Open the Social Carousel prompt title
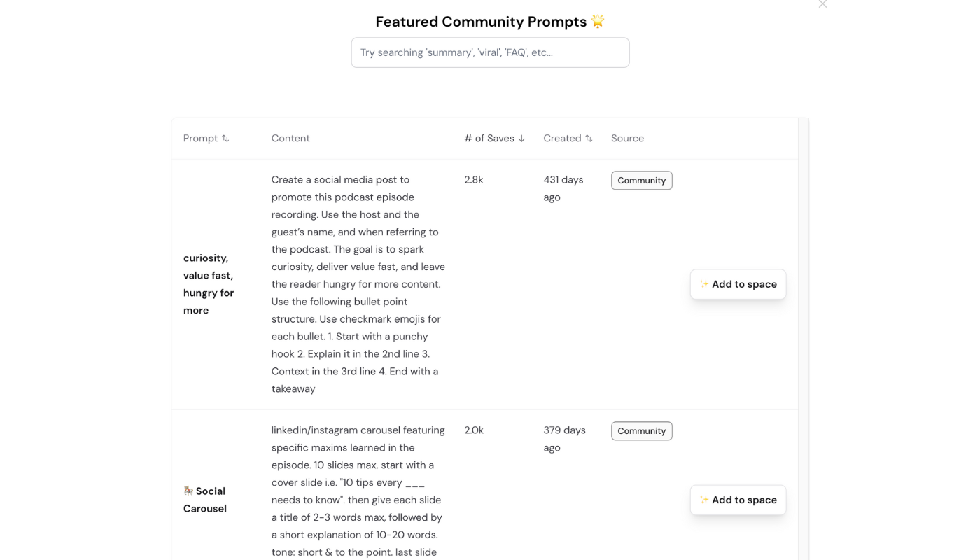This screenshot has height=560, width=980. pos(205,500)
